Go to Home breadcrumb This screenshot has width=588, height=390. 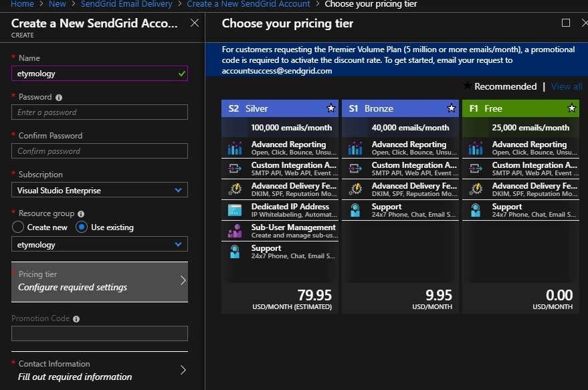22,4
